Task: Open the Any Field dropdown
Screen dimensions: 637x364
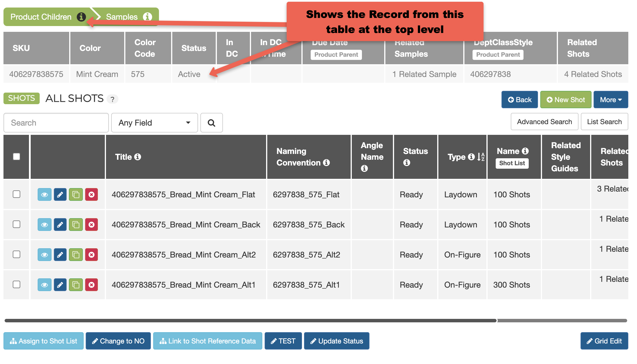Action: (x=154, y=123)
